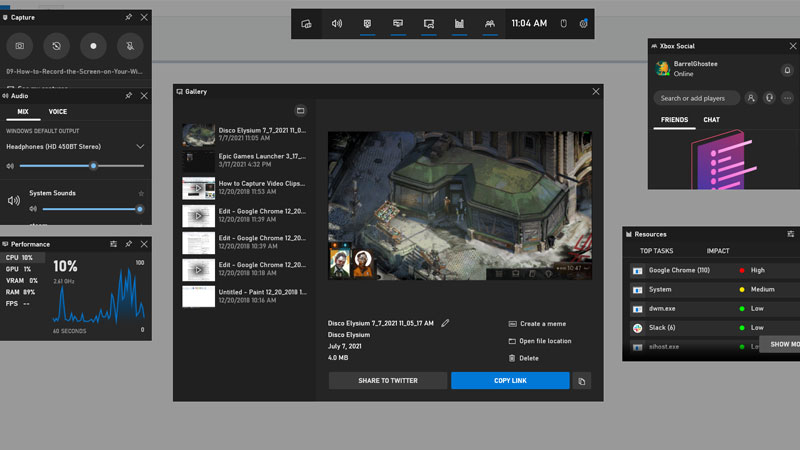This screenshot has height=450, width=800.
Task: Click the Search or add players field
Action: tap(696, 98)
